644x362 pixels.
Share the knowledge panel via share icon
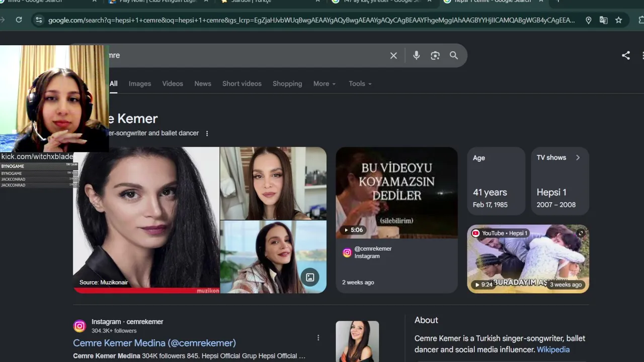click(x=625, y=55)
